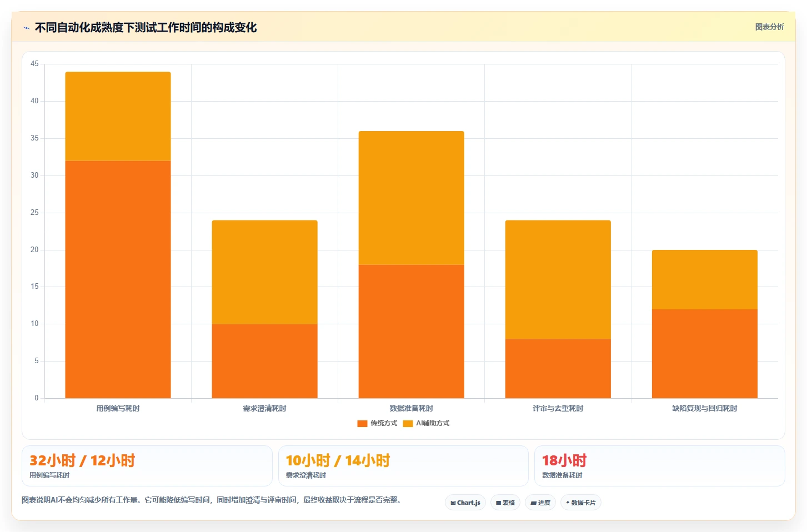Toggle 传统方式 legend color swatch
This screenshot has height=532, width=807.
[362, 424]
